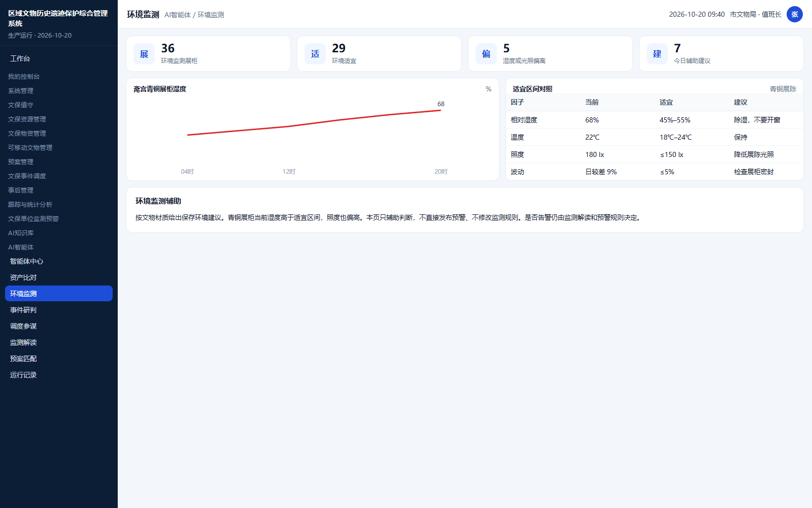Open 预案匹配 page
The image size is (812, 508).
click(x=59, y=359)
